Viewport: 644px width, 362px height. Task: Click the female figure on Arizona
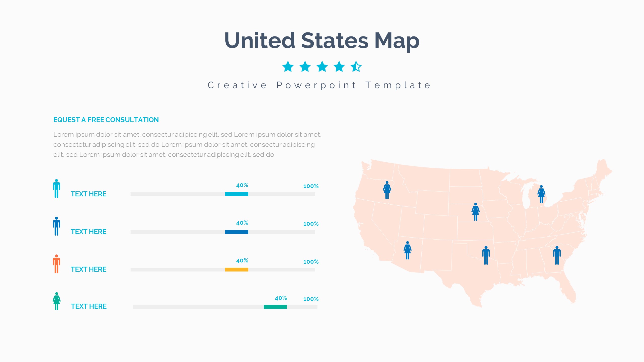(408, 250)
